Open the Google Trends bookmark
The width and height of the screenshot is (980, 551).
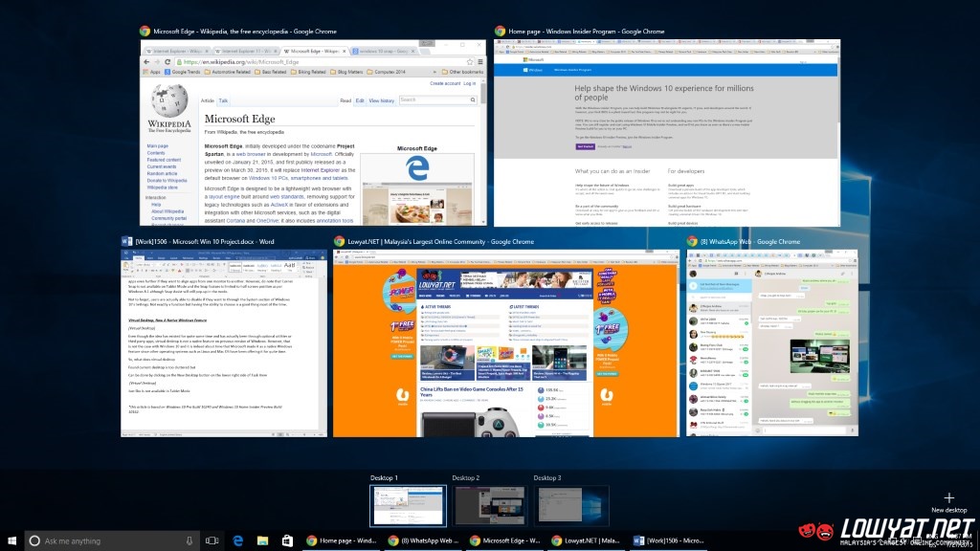click(x=183, y=72)
